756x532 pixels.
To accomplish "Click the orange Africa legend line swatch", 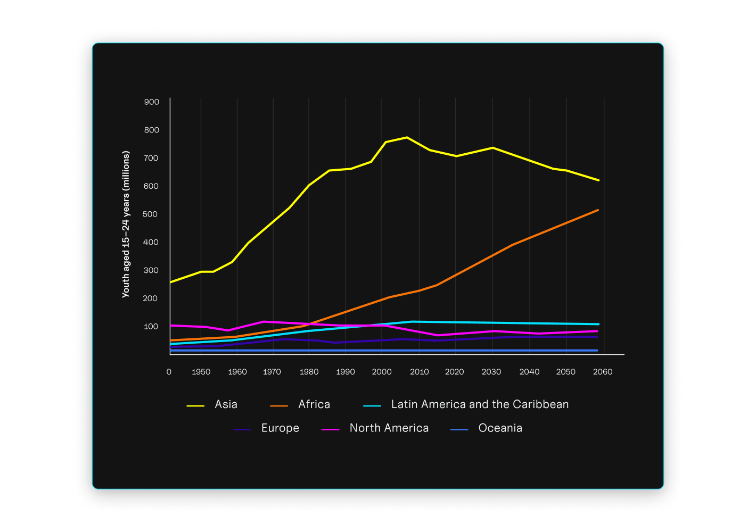I will [279, 406].
